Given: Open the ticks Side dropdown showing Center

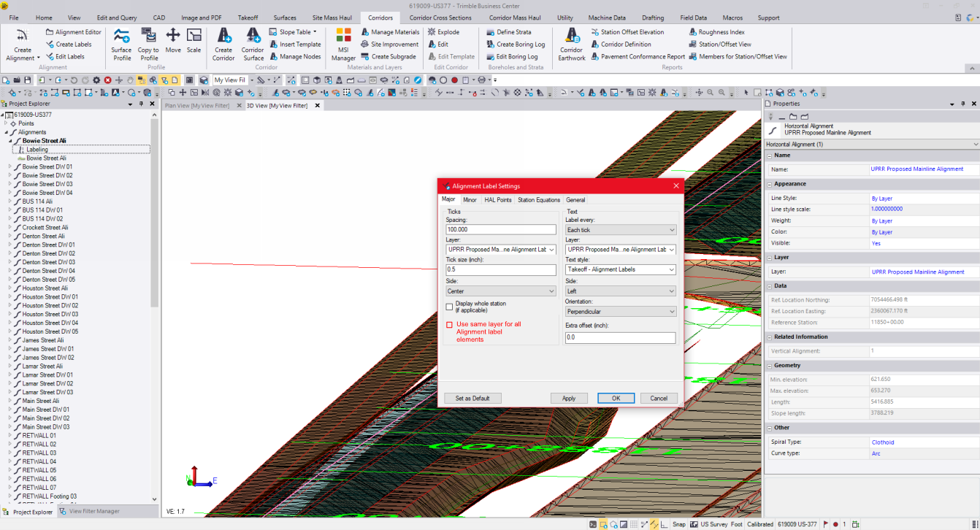Looking at the screenshot, I should tap(501, 291).
